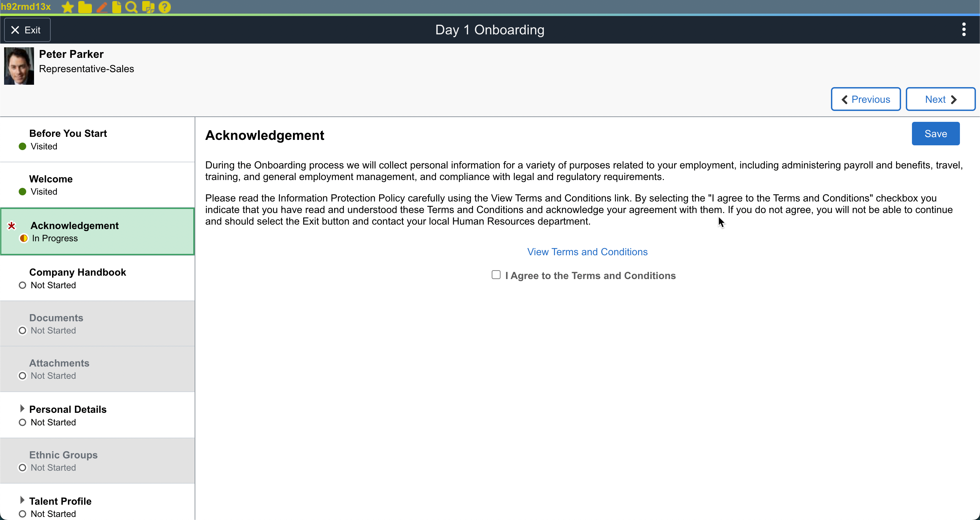This screenshot has width=980, height=520.
Task: Click the star favorites icon in the toolbar
Action: tap(67, 6)
